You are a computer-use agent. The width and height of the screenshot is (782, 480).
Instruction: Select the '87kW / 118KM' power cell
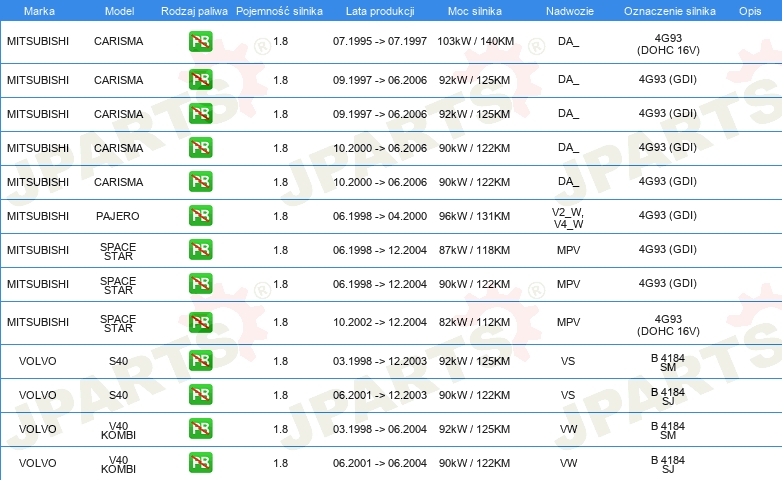click(474, 250)
